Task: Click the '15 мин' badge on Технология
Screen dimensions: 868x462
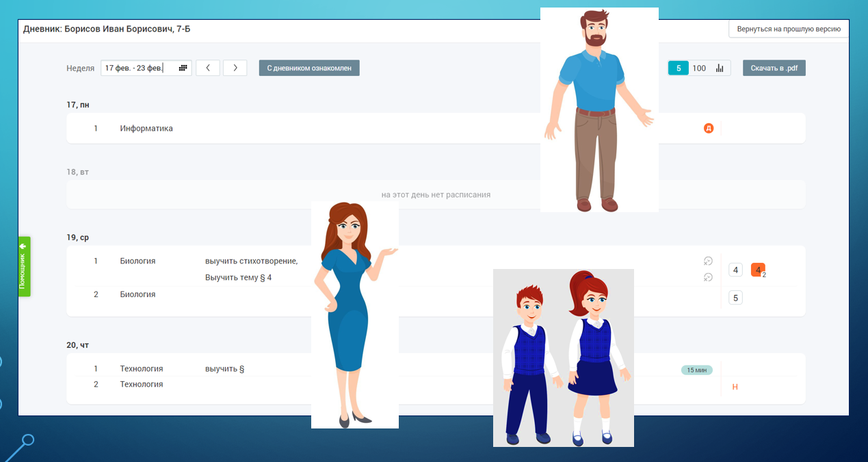Action: click(696, 370)
